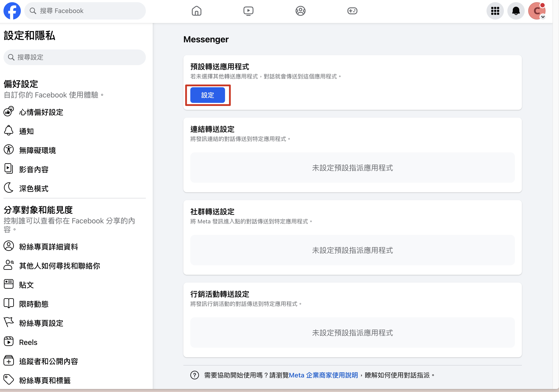Click the followers plus-box icon
Viewport: 559px width, 392px height.
(x=8, y=360)
